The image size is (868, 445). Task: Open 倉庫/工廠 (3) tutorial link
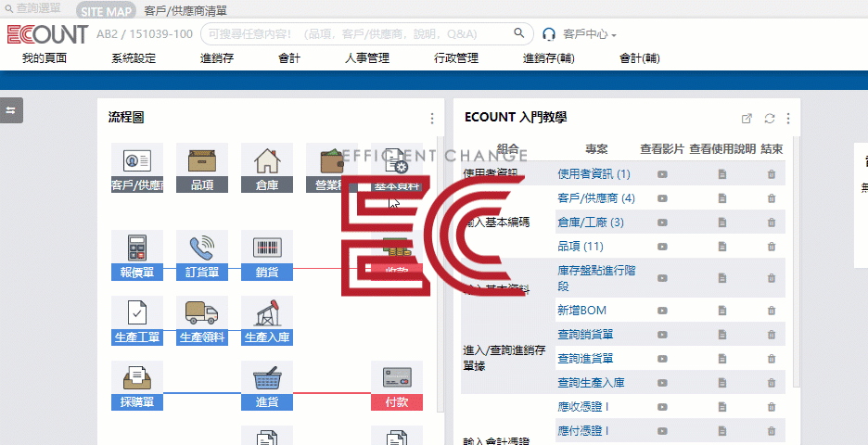[x=591, y=222]
